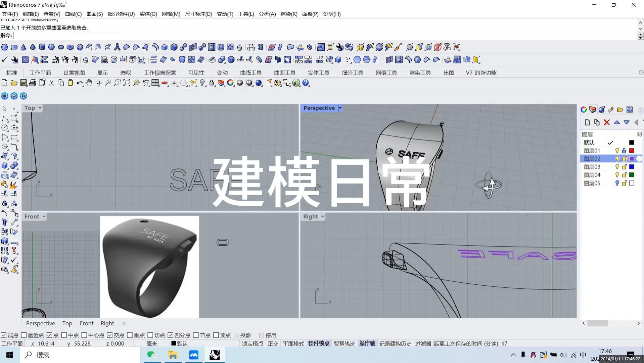Open the 文件(F) menu
Image resolution: width=644 pixels, height=363 pixels.
tap(10, 14)
